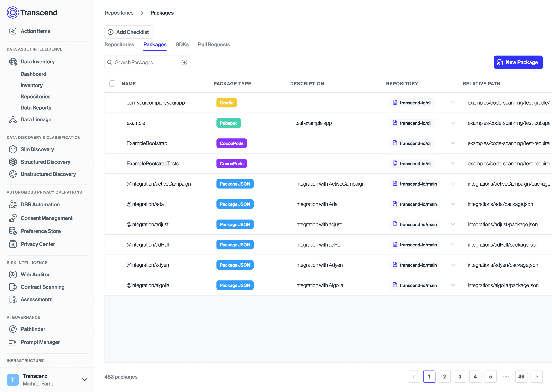Expand the Michael Farrell account chevron
552x392 pixels.
pyautogui.click(x=84, y=380)
